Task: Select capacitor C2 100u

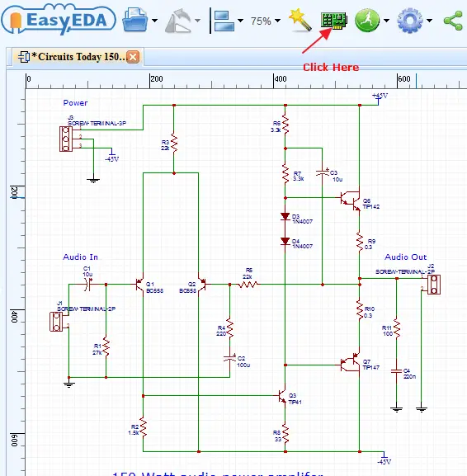Action: click(x=230, y=358)
